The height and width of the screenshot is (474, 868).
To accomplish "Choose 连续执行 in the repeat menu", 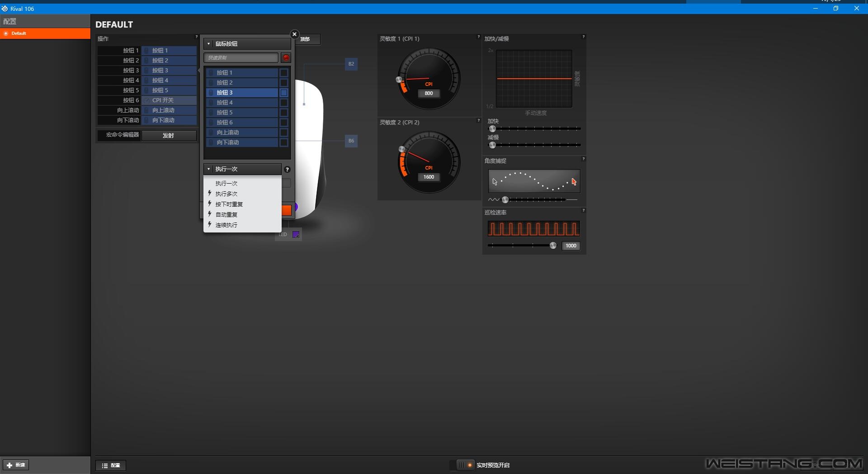I will coord(226,225).
